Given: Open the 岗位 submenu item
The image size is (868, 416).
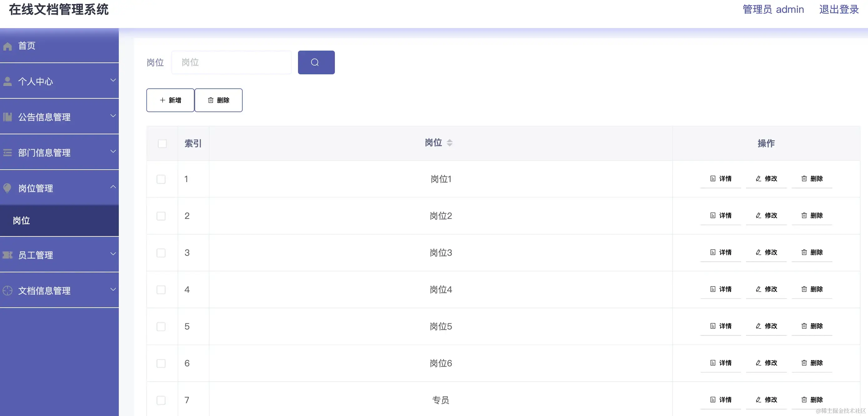Looking at the screenshot, I should tap(21, 220).
